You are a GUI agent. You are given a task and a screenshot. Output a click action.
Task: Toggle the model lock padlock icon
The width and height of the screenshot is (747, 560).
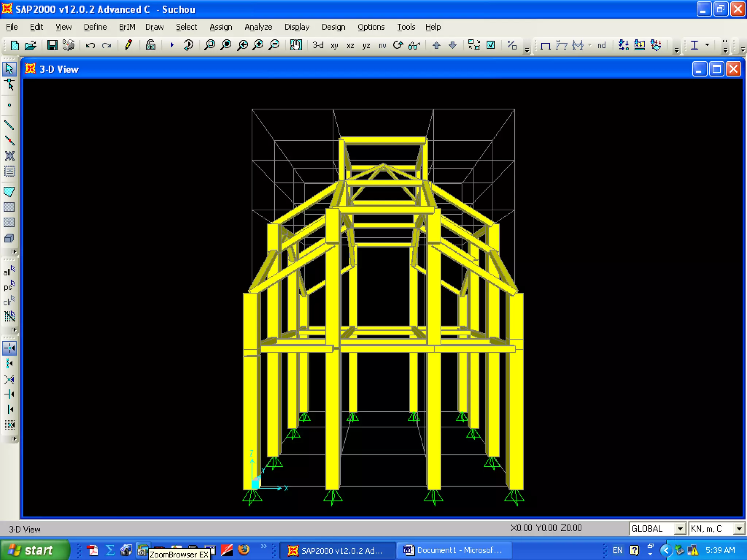coord(150,45)
